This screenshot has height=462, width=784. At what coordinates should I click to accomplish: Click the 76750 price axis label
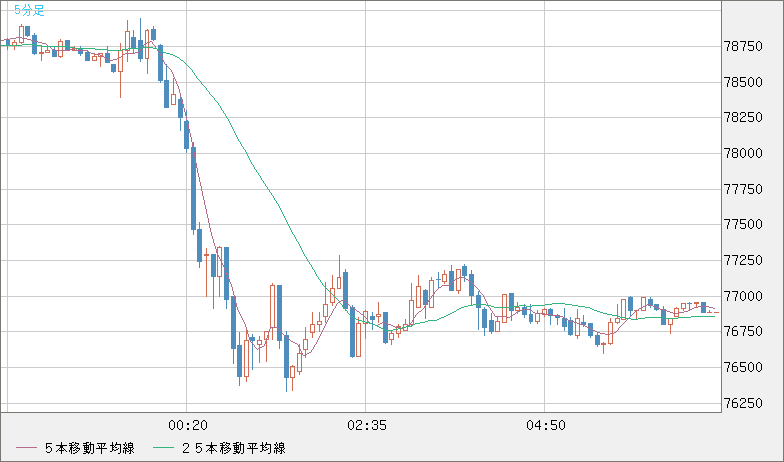coord(744,332)
